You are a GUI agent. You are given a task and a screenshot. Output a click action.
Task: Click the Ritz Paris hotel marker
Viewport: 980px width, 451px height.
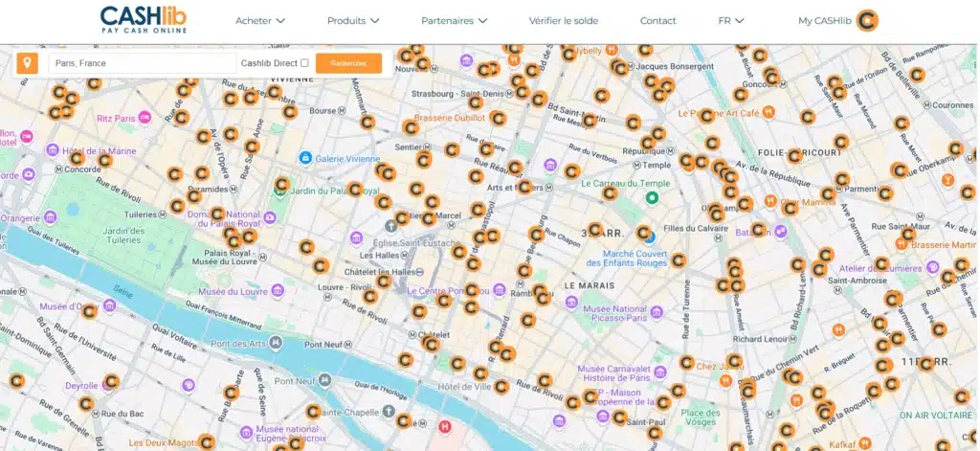[145, 118]
